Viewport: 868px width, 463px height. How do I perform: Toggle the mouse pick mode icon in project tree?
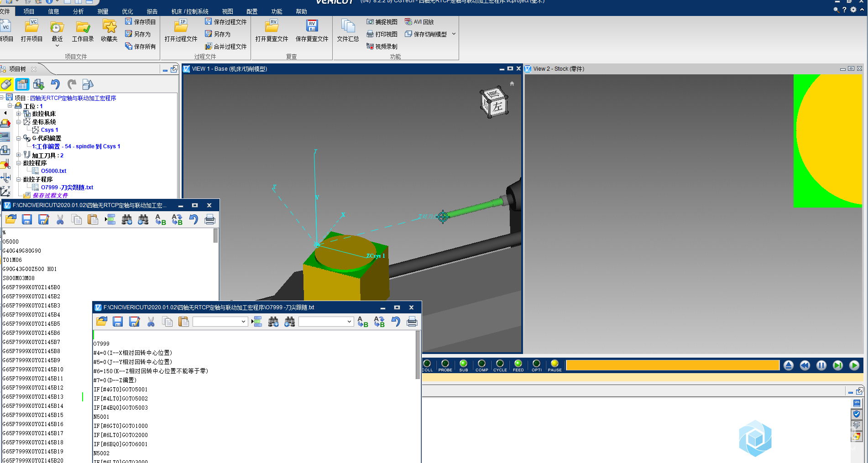click(x=6, y=84)
